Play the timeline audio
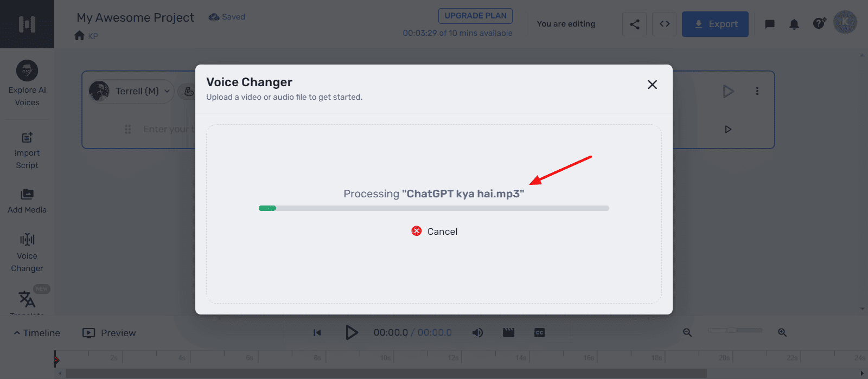Viewport: 868px width, 379px height. [352, 332]
